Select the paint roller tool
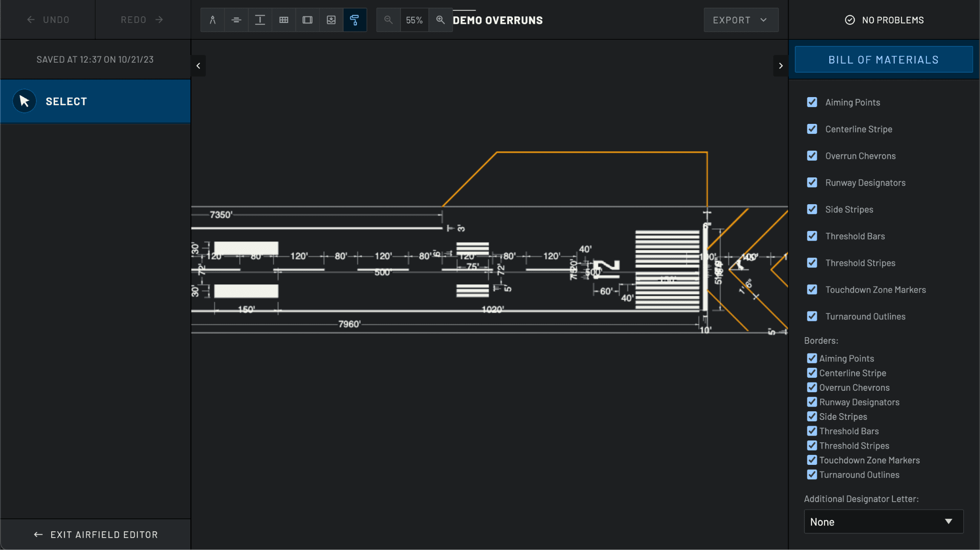This screenshot has height=550, width=980. pyautogui.click(x=355, y=20)
